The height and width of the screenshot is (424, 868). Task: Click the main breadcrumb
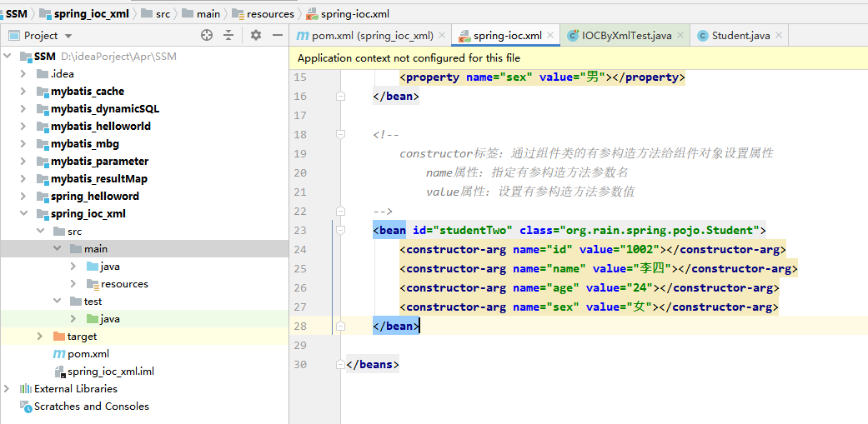(x=208, y=14)
